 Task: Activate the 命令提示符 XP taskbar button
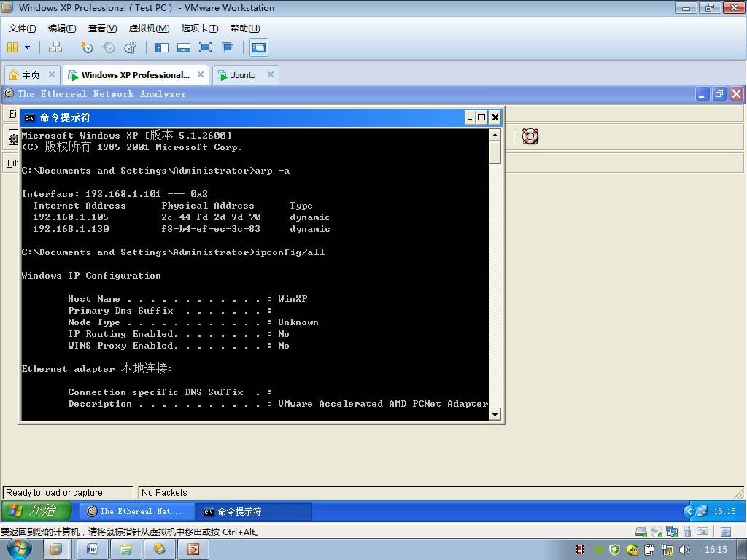coord(253,511)
